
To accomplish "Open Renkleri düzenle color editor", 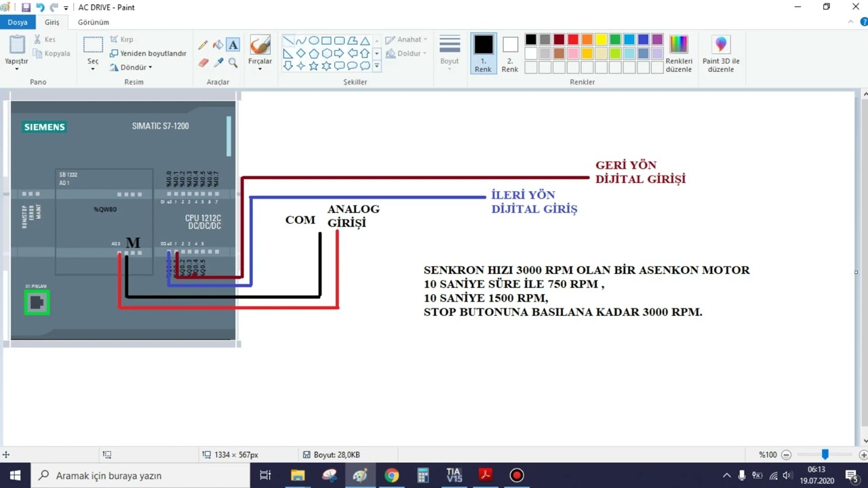I will pyautogui.click(x=679, y=54).
